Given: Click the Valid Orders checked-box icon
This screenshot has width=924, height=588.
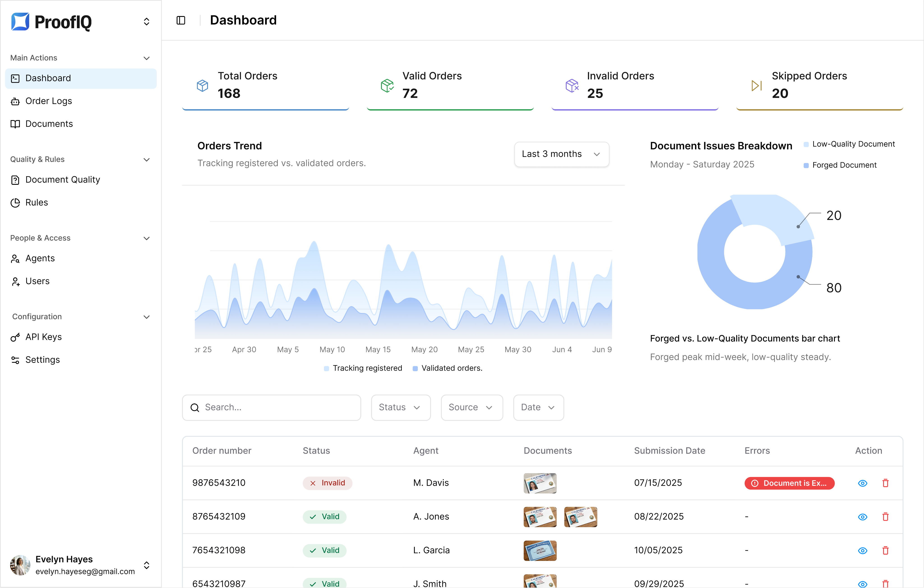Looking at the screenshot, I should pyautogui.click(x=387, y=85).
